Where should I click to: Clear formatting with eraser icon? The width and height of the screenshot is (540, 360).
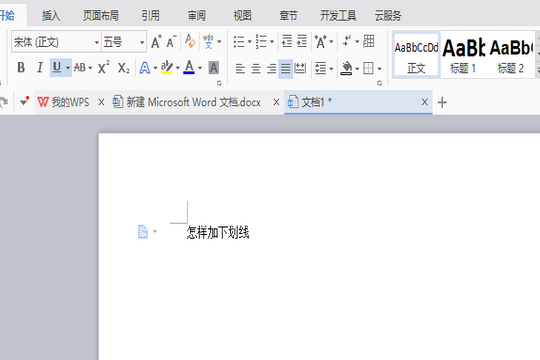pos(190,41)
